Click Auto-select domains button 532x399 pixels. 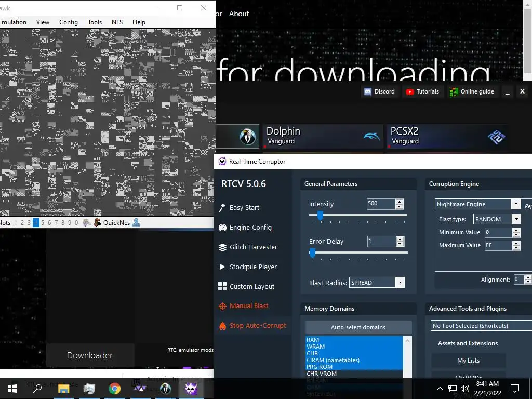358,327
